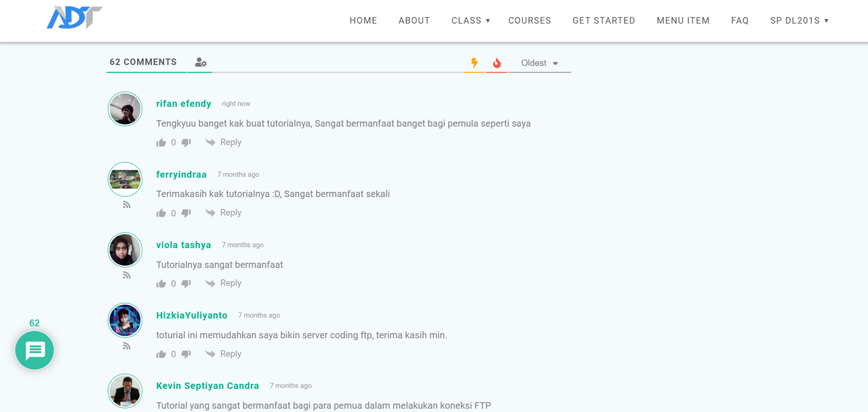Reply to viola tashya's comment

coord(231,283)
